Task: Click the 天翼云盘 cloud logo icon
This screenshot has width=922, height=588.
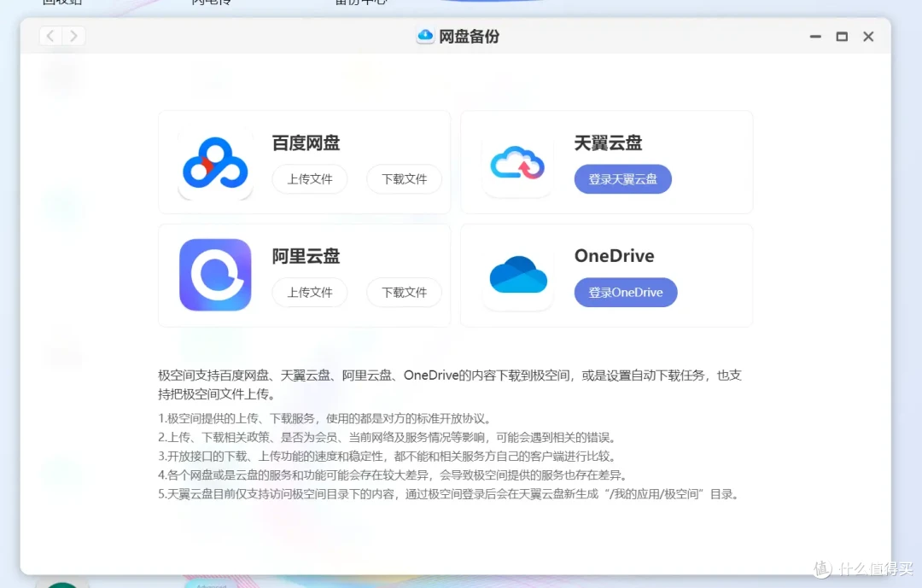Action: coord(517,163)
